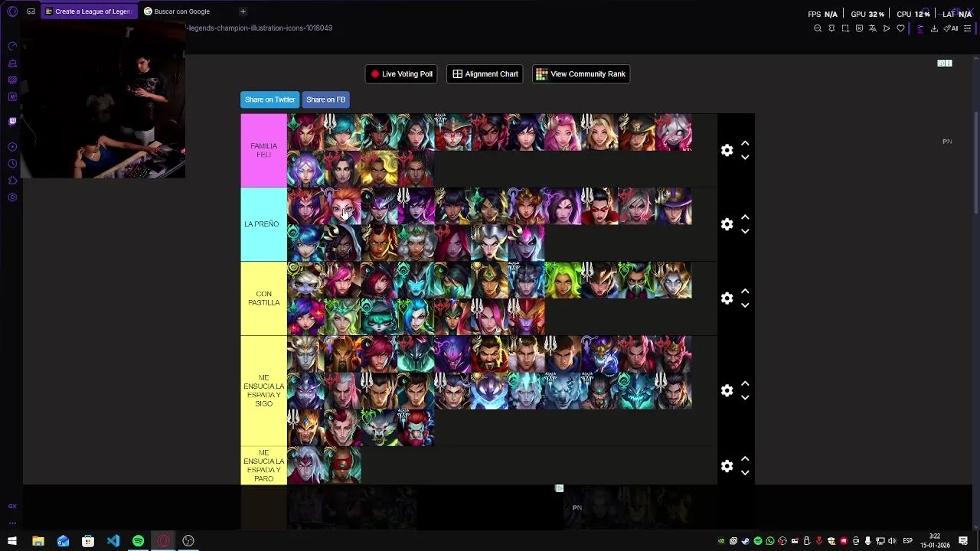Open the downloads icon in toolbar
The width and height of the screenshot is (980, 551).
click(934, 28)
